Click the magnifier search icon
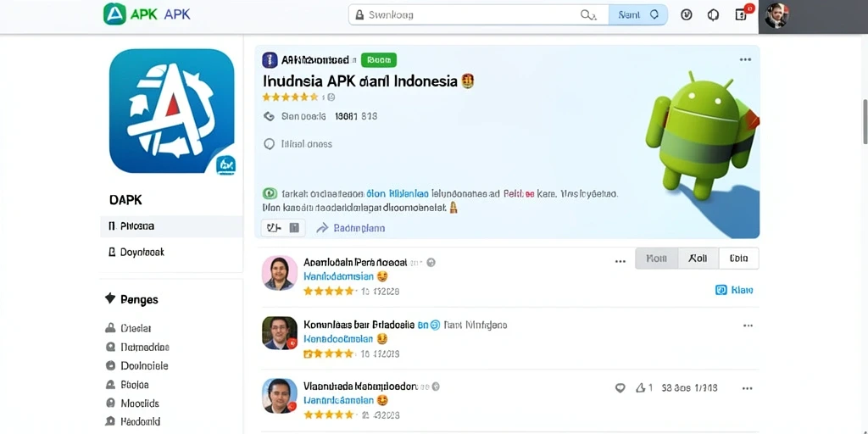868x434 pixels. coord(587,15)
